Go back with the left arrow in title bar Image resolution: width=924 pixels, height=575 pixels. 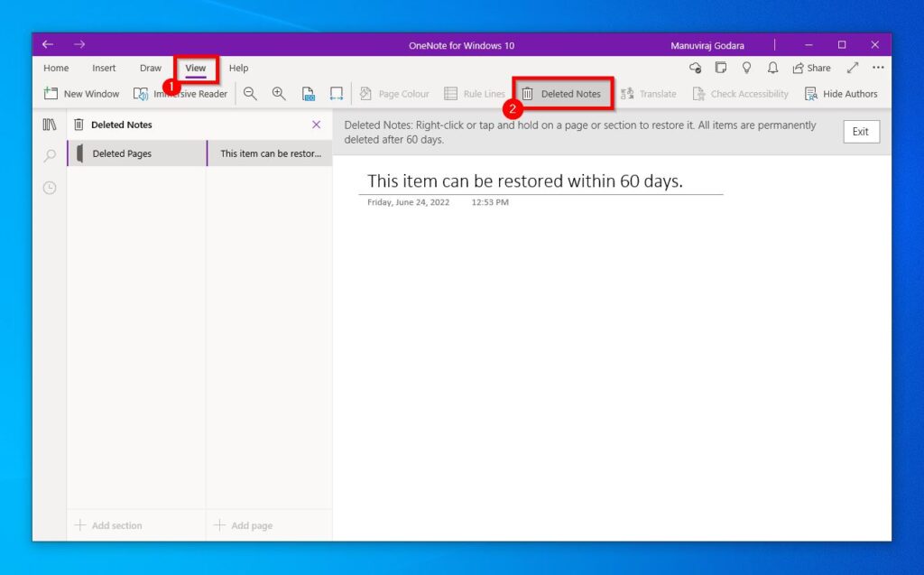48,44
